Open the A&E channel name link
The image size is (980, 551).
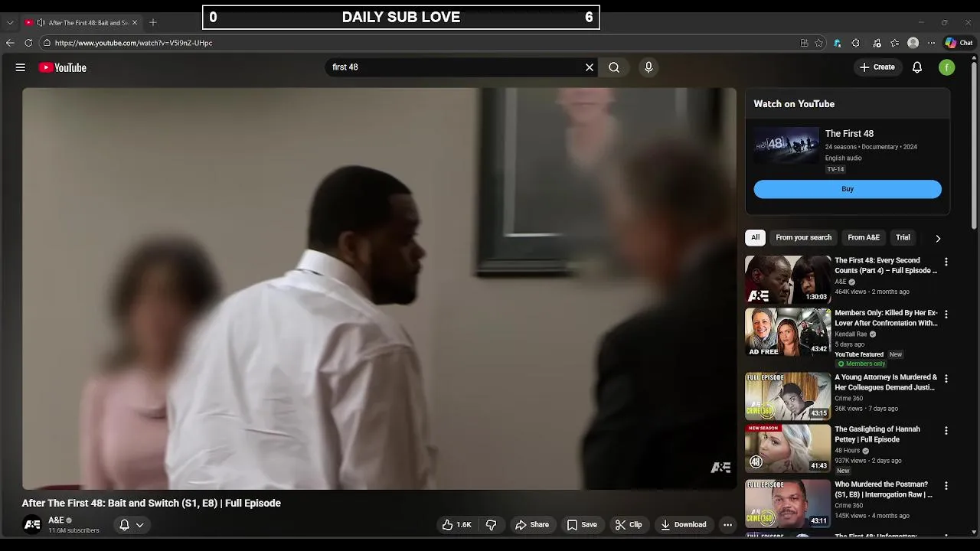(56, 520)
